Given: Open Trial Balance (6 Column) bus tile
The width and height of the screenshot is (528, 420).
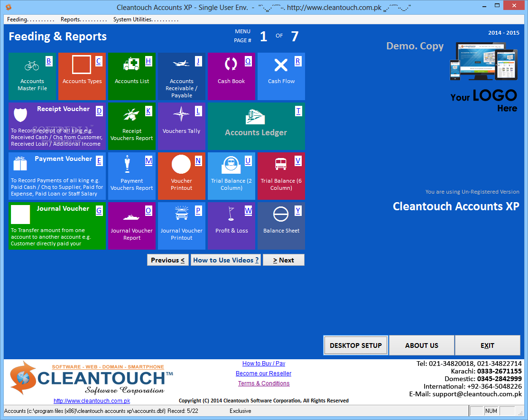Looking at the screenshot, I should tap(281, 176).
